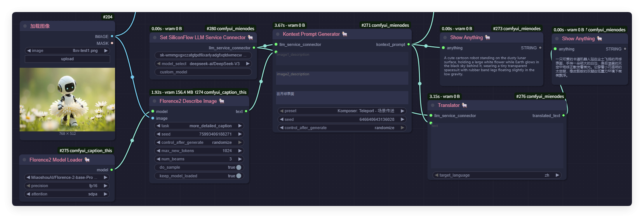Click the kontext_prompt output port

409,44
